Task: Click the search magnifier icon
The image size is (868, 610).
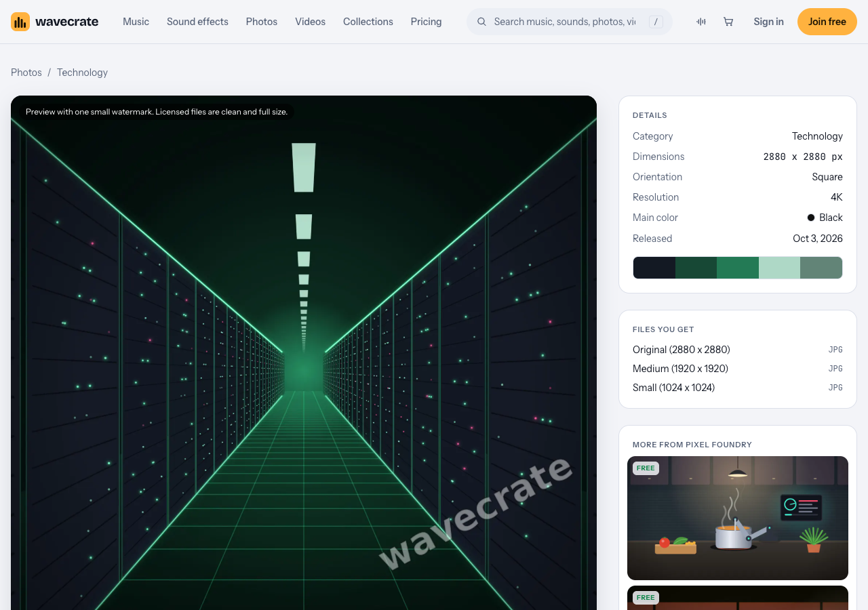Action: tap(481, 22)
